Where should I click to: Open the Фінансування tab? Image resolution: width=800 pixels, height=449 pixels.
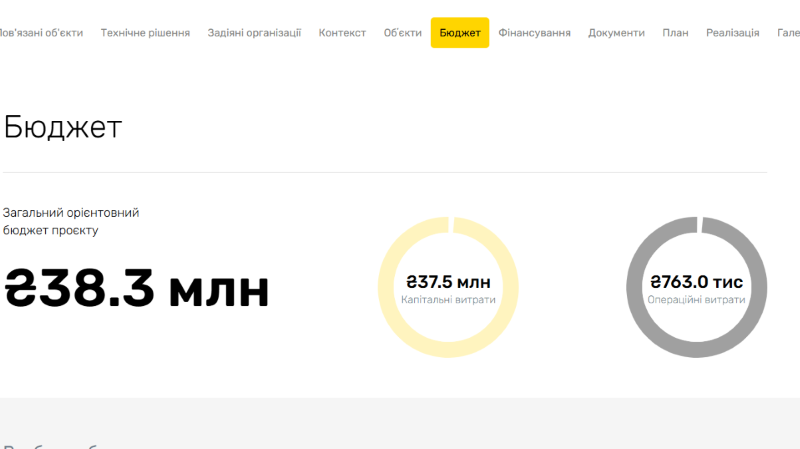click(x=534, y=33)
